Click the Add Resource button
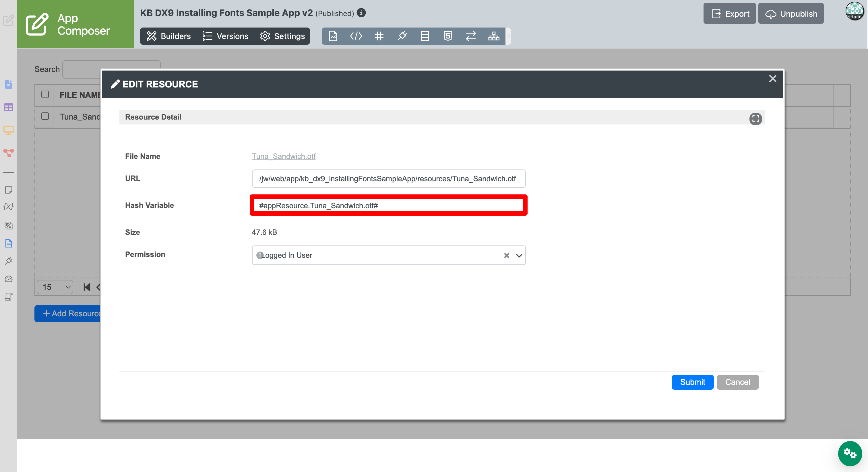Screen dimensions: 868x472 click(67, 314)
